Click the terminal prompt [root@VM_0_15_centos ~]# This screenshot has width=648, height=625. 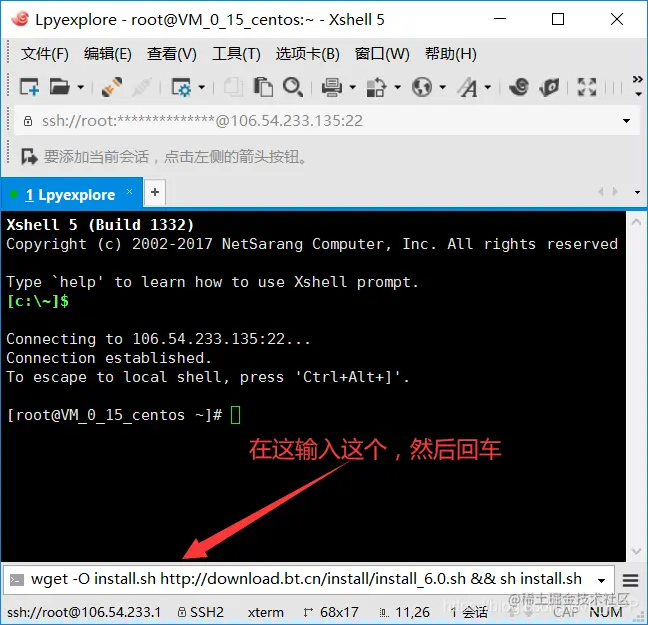115,415
